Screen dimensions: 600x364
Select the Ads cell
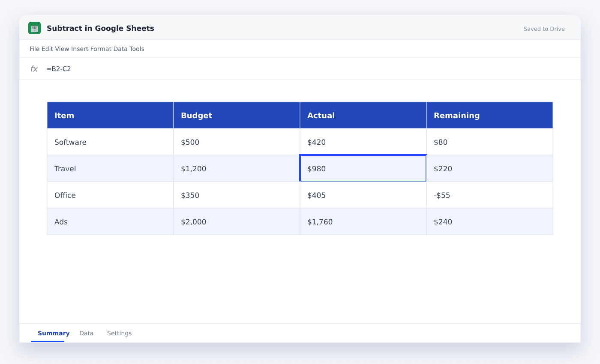(110, 221)
